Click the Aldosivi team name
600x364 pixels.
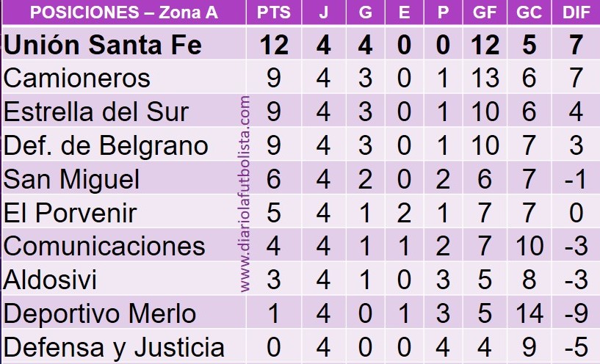click(x=50, y=280)
